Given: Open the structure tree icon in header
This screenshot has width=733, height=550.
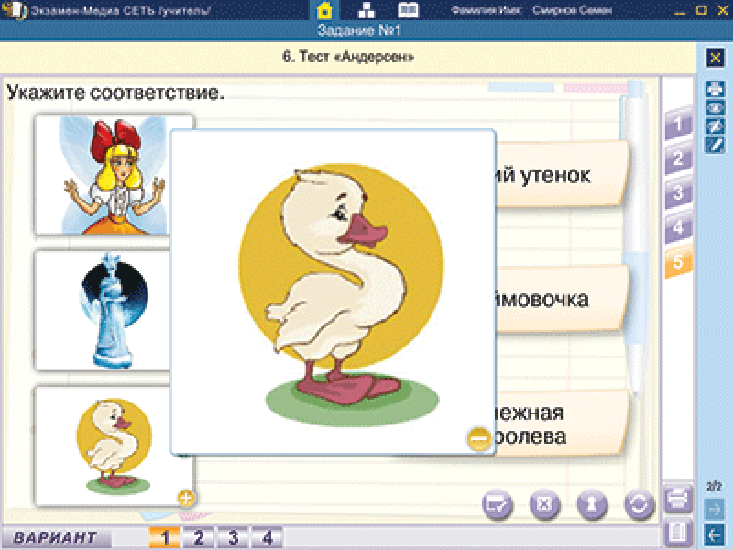Looking at the screenshot, I should (x=366, y=10).
